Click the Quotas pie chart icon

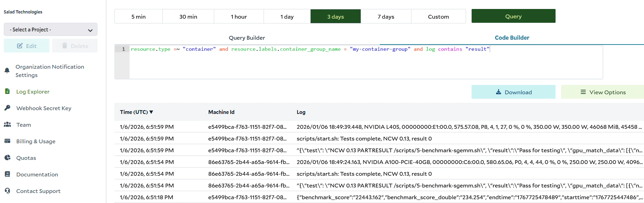coord(7,157)
